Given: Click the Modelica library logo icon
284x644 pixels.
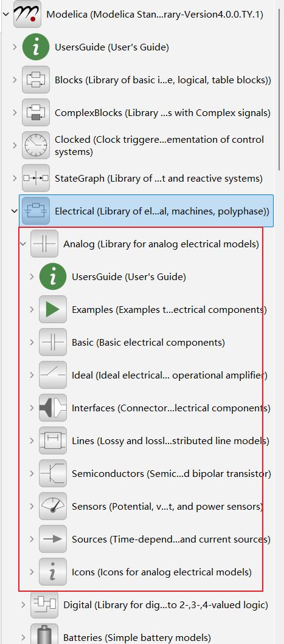Looking at the screenshot, I should [27, 14].
